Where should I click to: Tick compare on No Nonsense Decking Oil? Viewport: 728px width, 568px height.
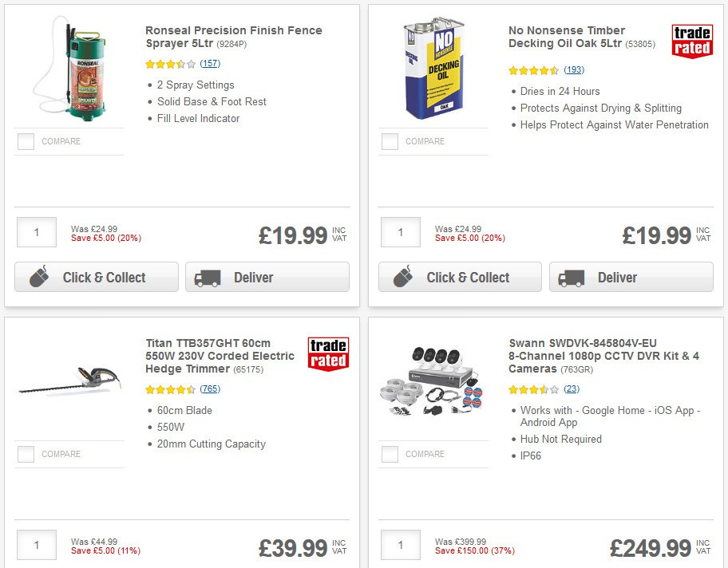click(x=389, y=141)
